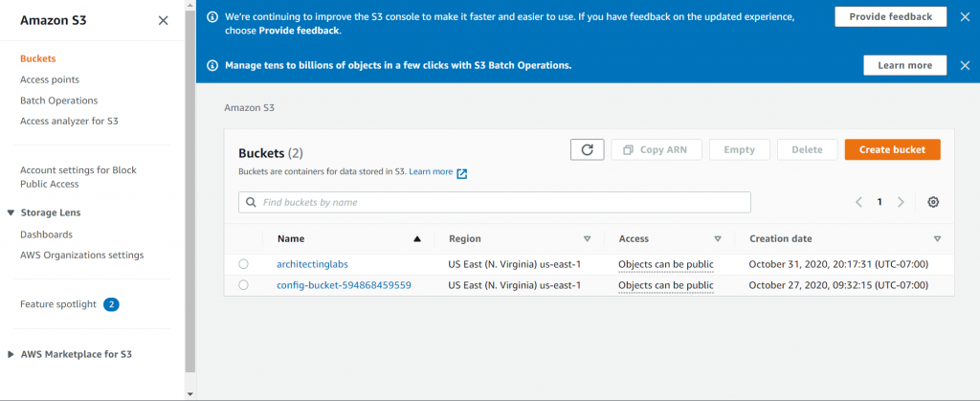Sort buckets by Creation date column
The width and height of the screenshot is (980, 401).
pos(937,238)
